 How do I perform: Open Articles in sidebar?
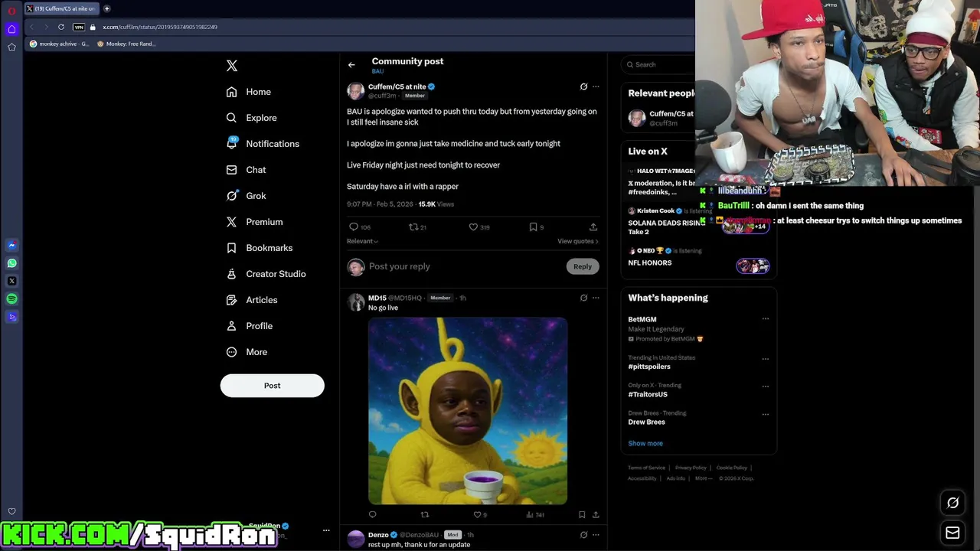click(252, 300)
